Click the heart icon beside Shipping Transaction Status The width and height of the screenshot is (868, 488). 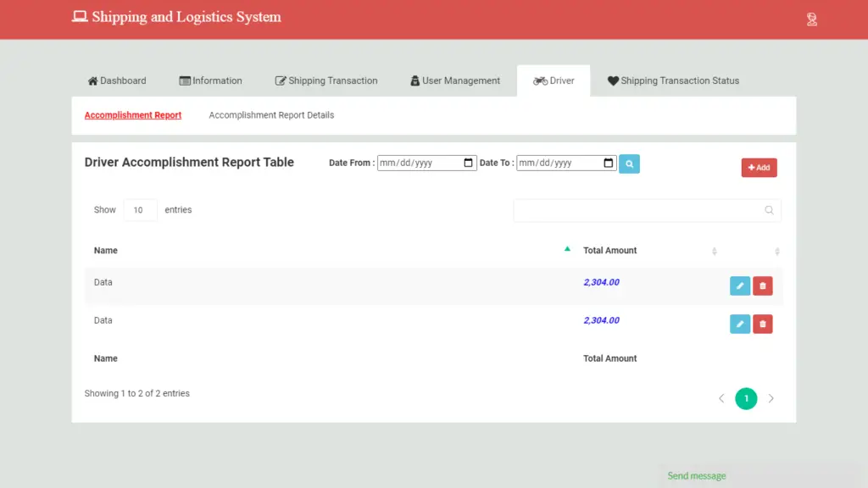click(612, 80)
